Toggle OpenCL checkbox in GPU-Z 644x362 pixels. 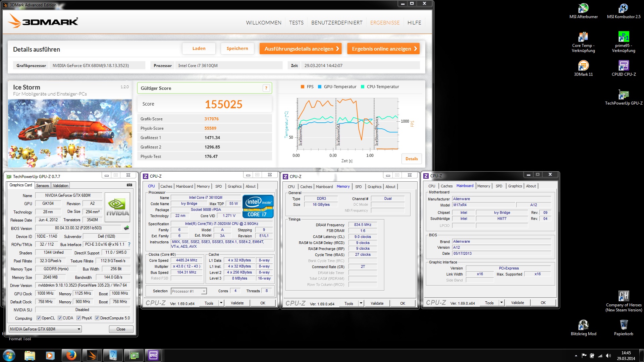pyautogui.click(x=39, y=318)
